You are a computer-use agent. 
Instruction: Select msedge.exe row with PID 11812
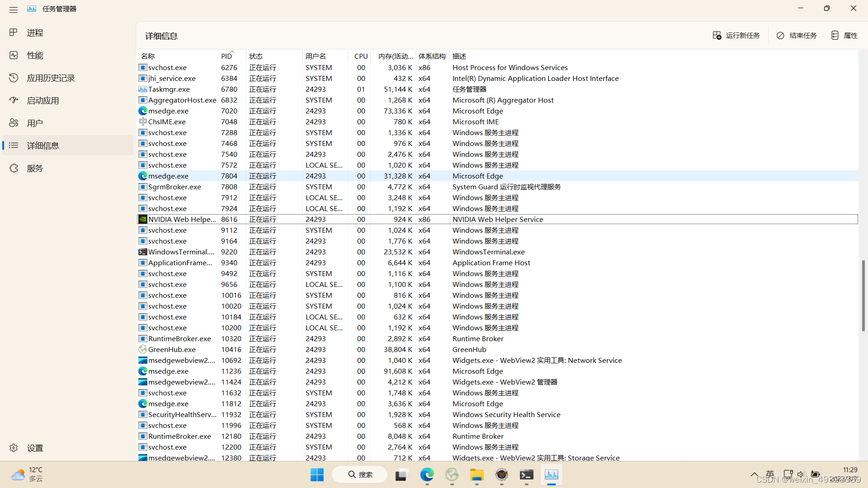[x=497, y=404]
